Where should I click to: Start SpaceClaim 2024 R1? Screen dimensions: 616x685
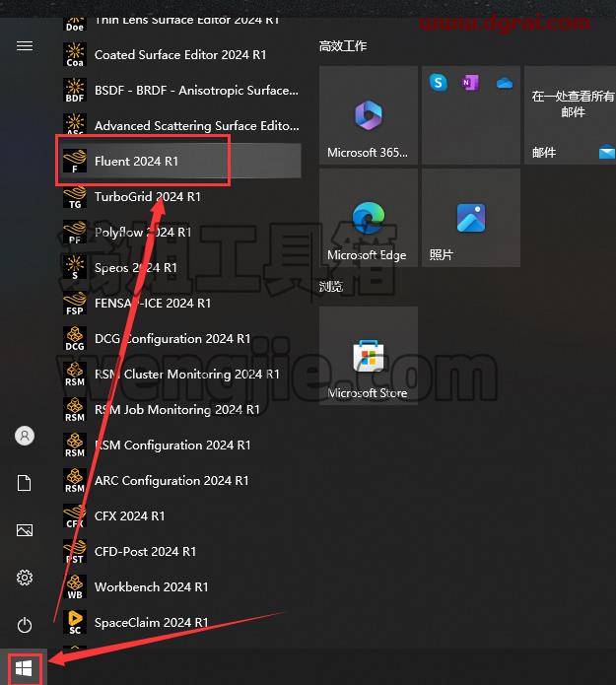click(x=179, y=622)
